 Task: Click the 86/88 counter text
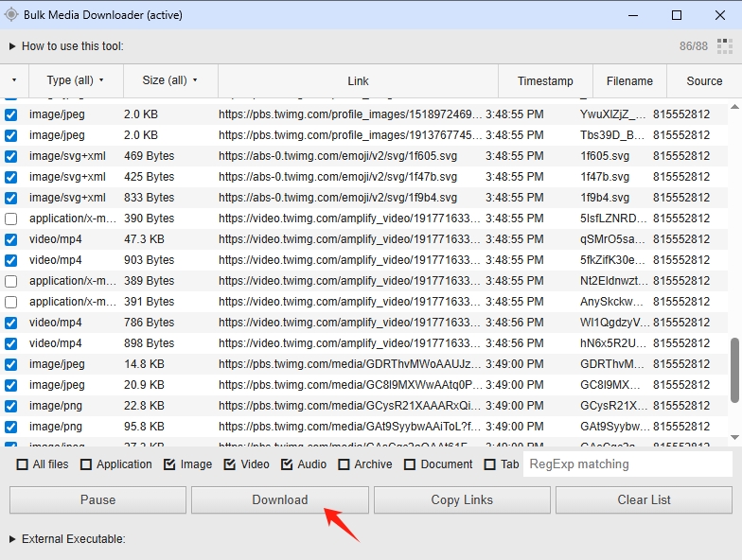[x=693, y=46]
